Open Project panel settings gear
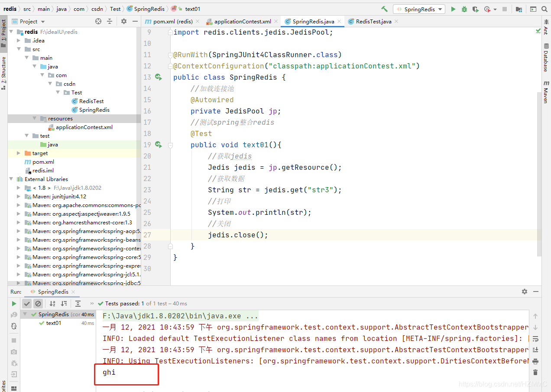 (124, 21)
